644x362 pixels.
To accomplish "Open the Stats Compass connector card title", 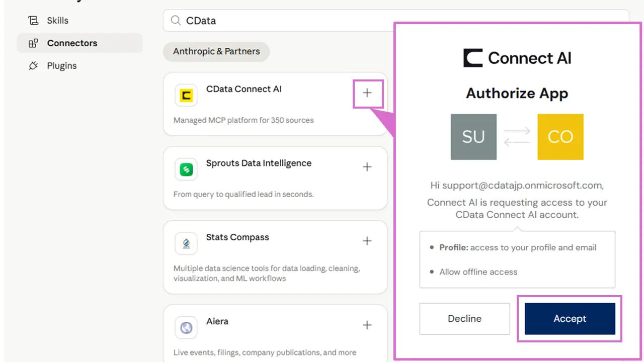I will pos(237,237).
